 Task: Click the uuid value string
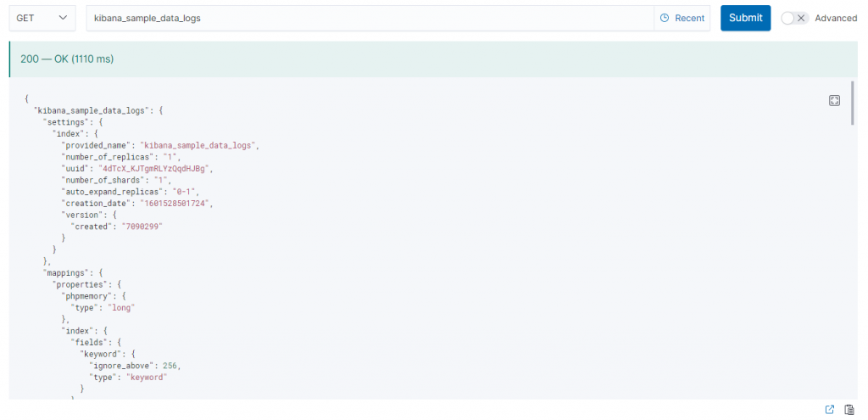pyautogui.click(x=156, y=169)
